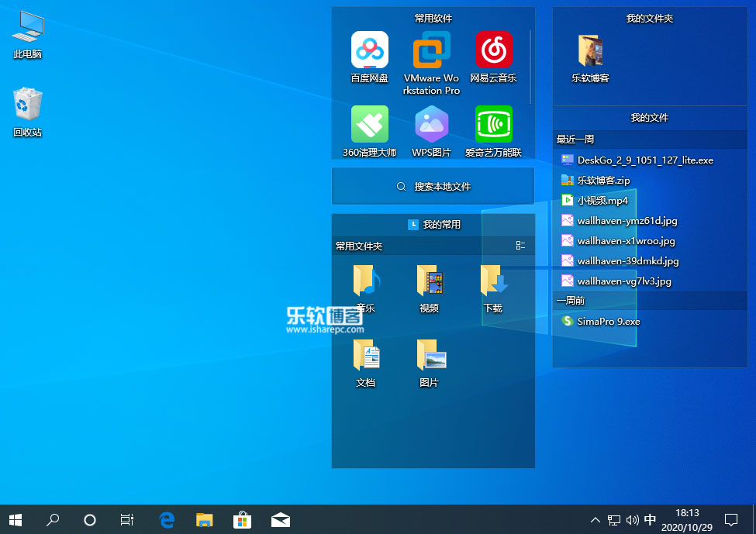Launch Microsoft Edge from taskbar
Viewport: 756px width, 534px height.
pos(167,519)
